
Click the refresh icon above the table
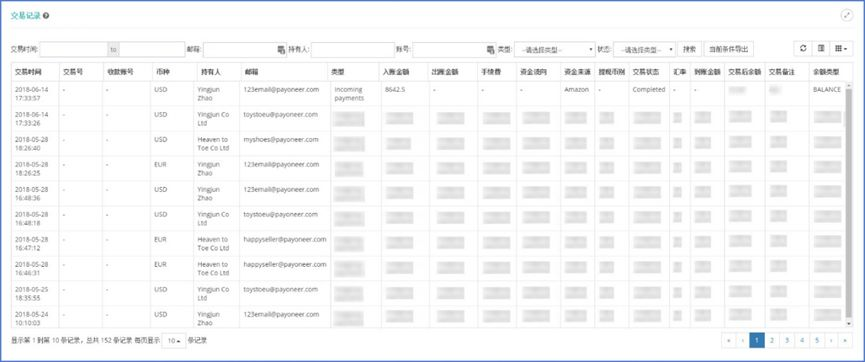coord(803,49)
